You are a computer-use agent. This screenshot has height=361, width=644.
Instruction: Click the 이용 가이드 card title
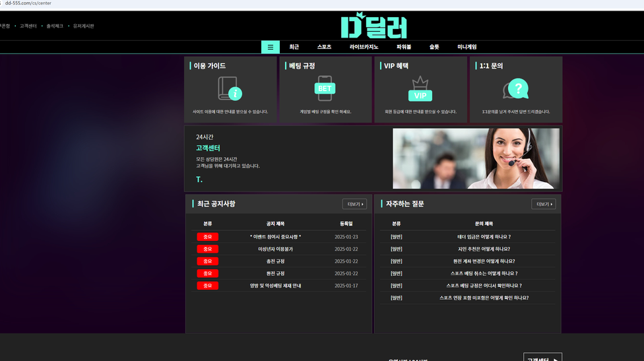click(209, 66)
